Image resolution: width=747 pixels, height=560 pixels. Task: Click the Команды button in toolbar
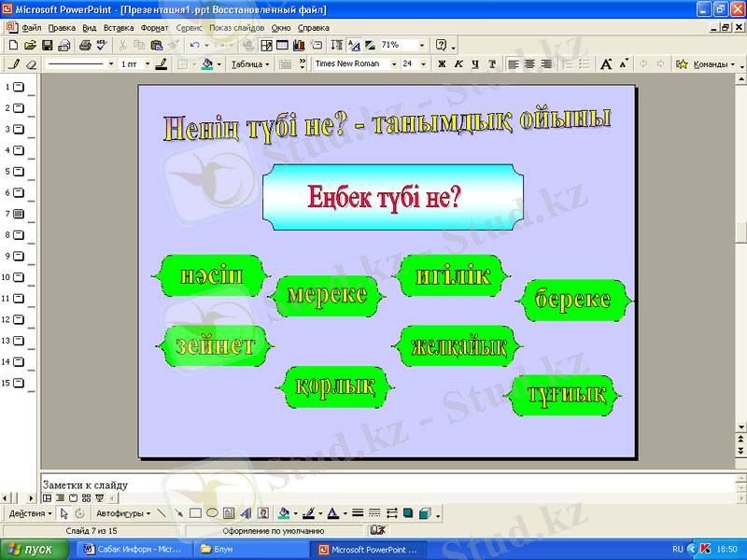click(x=712, y=64)
